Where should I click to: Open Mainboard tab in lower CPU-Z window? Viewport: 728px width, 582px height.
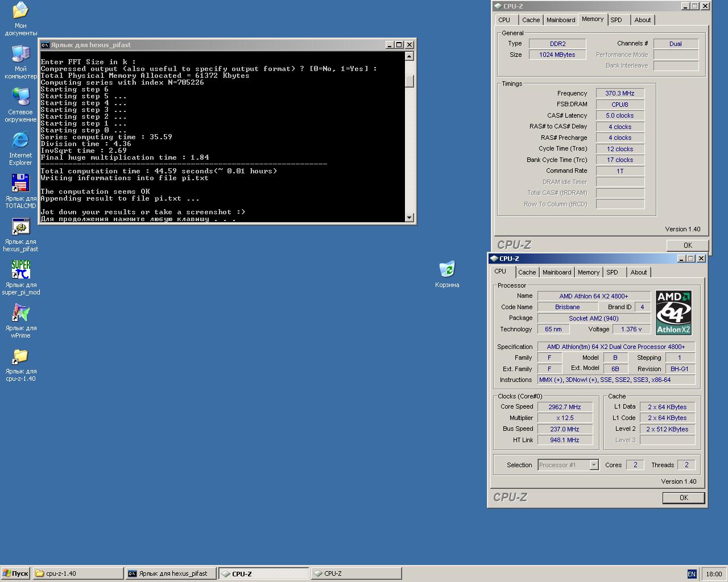pyautogui.click(x=557, y=272)
